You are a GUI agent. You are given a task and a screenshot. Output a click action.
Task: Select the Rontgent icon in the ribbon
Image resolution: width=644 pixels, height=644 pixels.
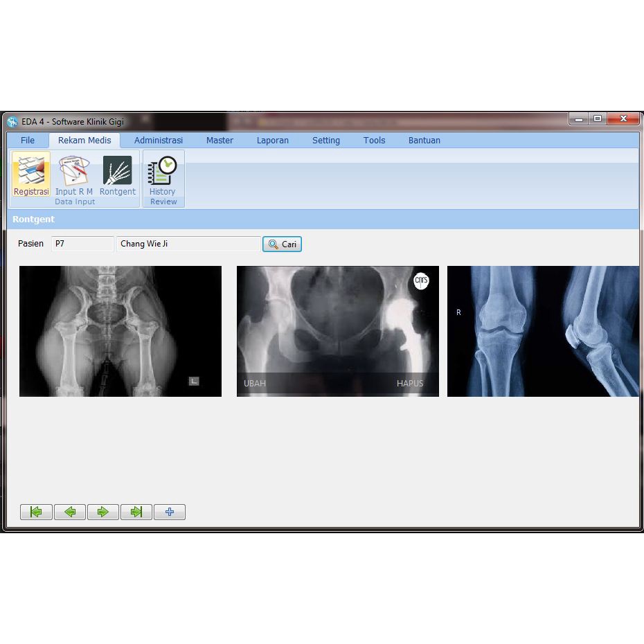(118, 175)
